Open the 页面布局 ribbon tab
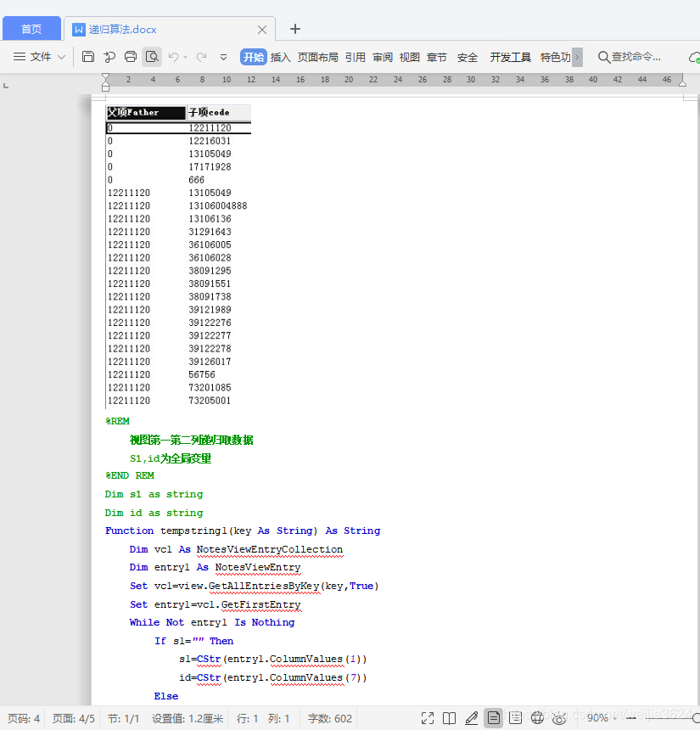Screen dimensions: 700x730 pyautogui.click(x=318, y=57)
